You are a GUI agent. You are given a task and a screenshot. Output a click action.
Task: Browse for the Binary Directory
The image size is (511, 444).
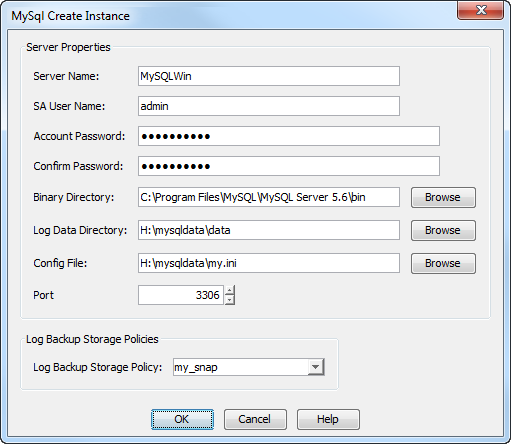tap(443, 197)
